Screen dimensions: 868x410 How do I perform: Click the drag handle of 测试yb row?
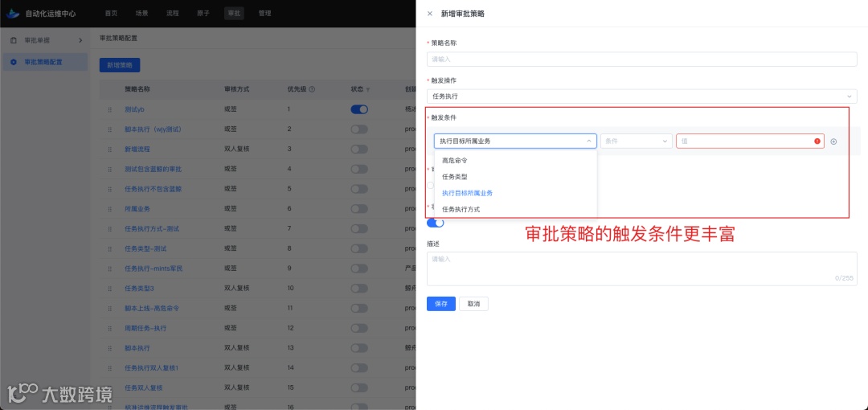[x=109, y=109]
